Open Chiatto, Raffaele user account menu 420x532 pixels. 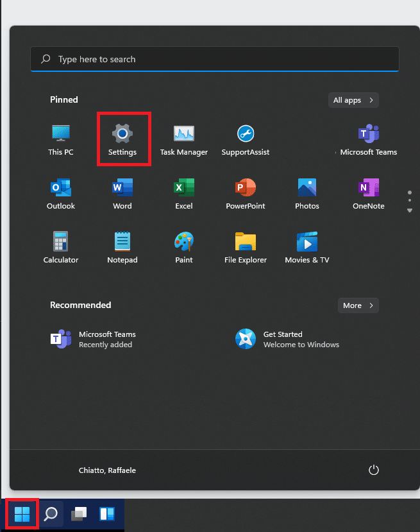107,470
